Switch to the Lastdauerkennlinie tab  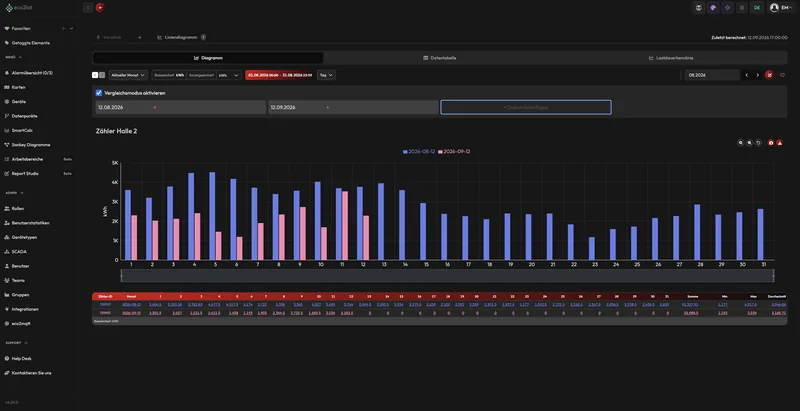tap(671, 58)
